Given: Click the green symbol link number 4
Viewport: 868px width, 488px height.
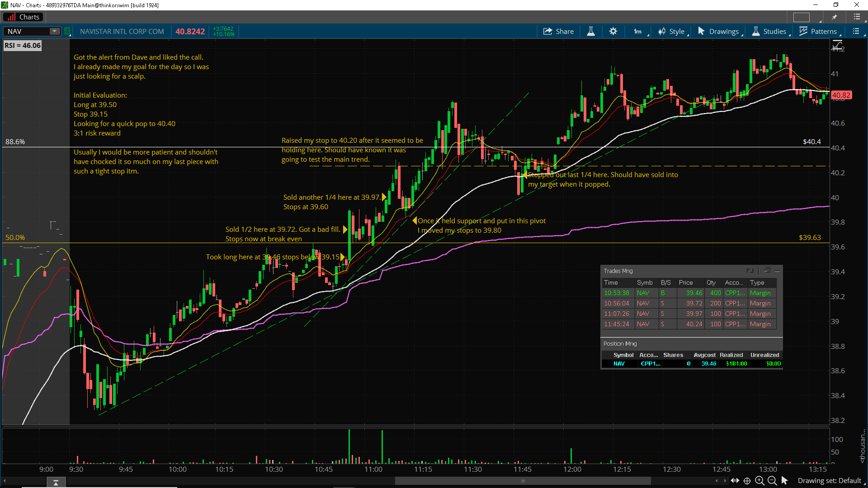Looking at the screenshot, I should (x=67, y=31).
